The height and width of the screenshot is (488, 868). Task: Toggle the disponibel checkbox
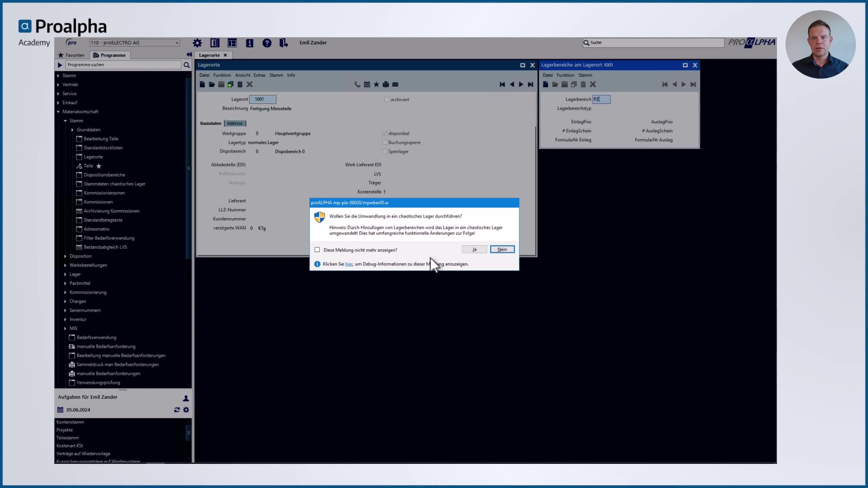click(385, 133)
